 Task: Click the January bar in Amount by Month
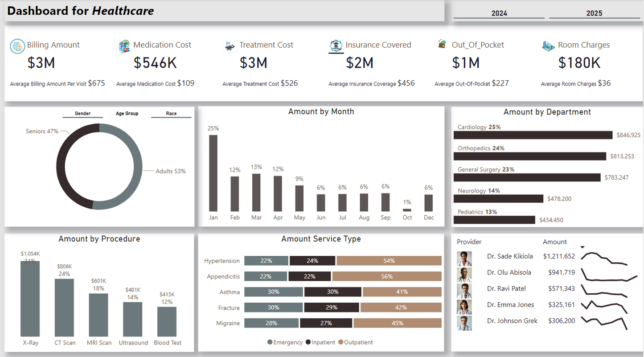pyautogui.click(x=213, y=173)
